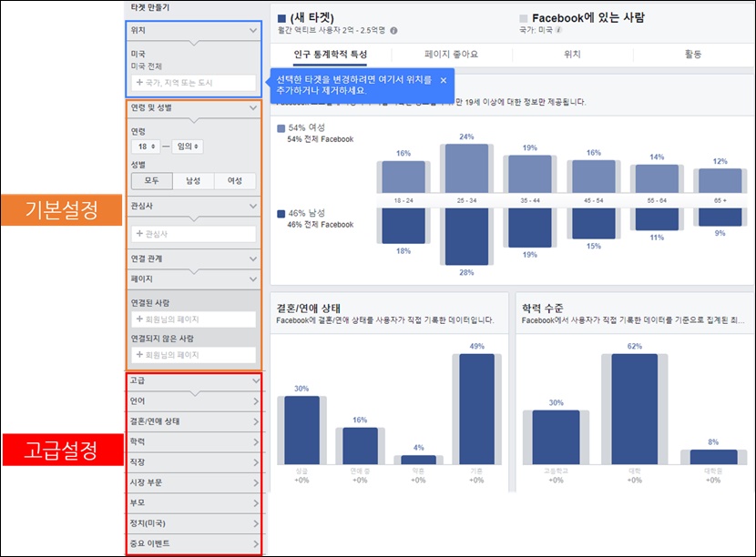Switch to 페이지 좋아요 tab
The height and width of the screenshot is (557, 756).
click(x=451, y=55)
